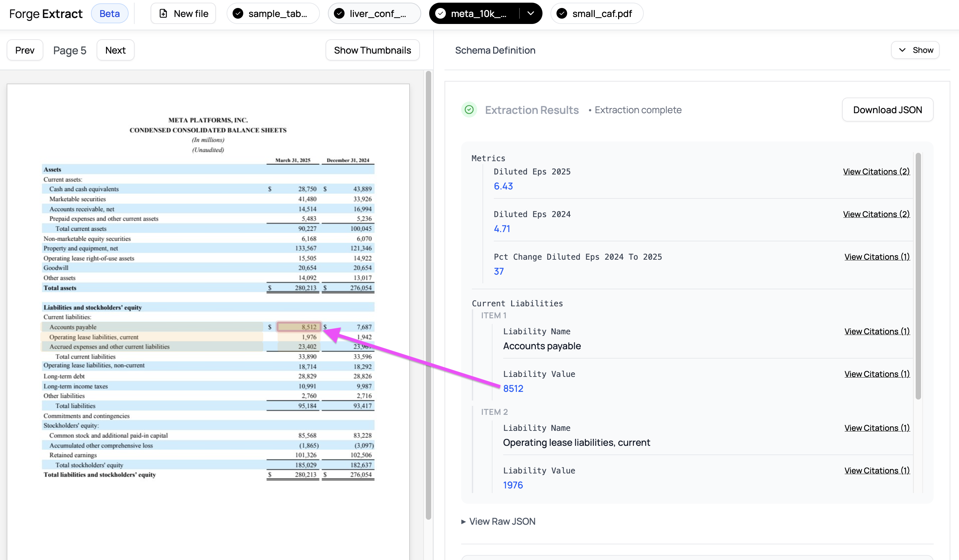959x560 pixels.
Task: Click 'Long-term debt' row label
Action: [64, 376]
